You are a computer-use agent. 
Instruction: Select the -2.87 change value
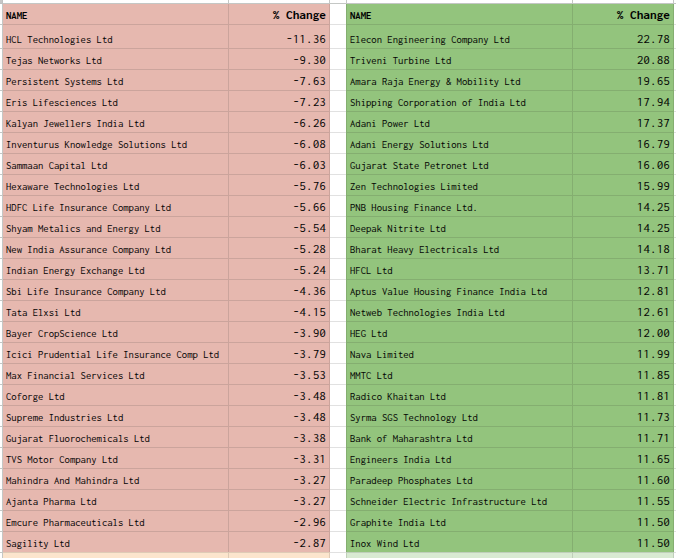coord(309,543)
